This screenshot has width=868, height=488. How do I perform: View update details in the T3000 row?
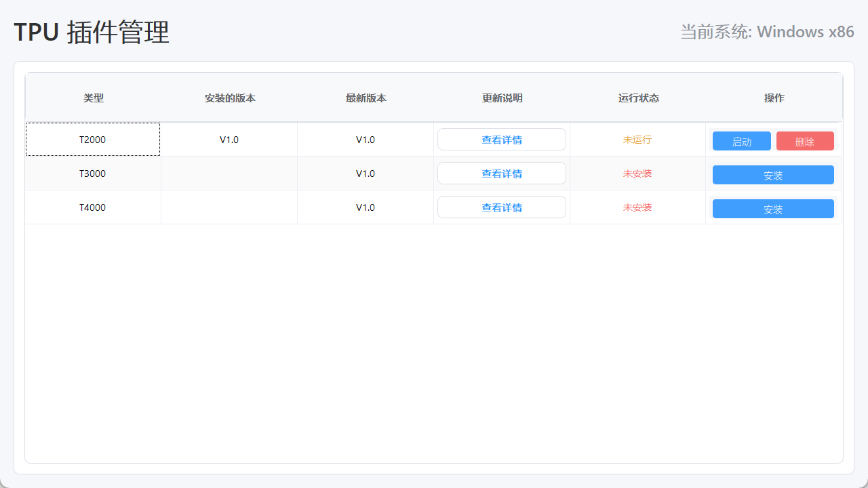(502, 174)
